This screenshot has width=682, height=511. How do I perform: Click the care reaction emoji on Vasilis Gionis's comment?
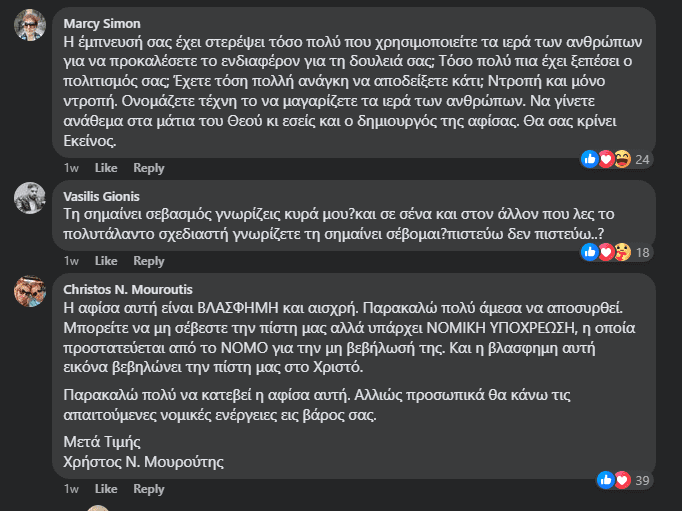[622, 252]
